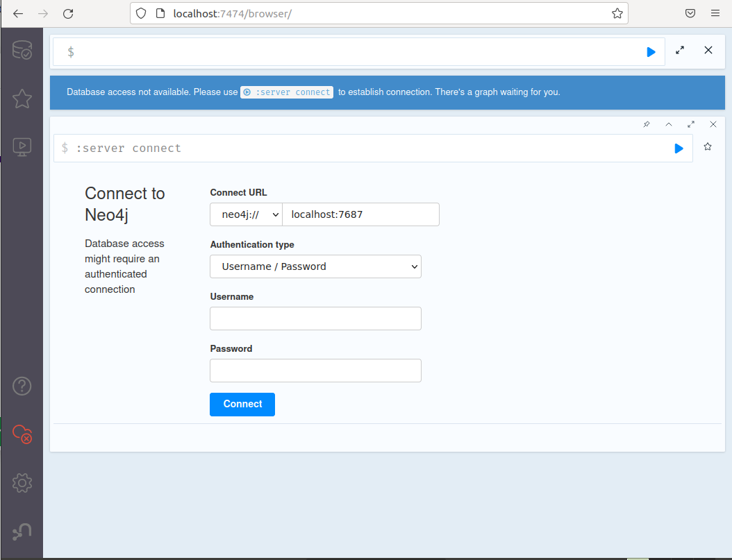Screen dimensions: 732x560
Task: Focus the Username input field
Action: point(315,319)
